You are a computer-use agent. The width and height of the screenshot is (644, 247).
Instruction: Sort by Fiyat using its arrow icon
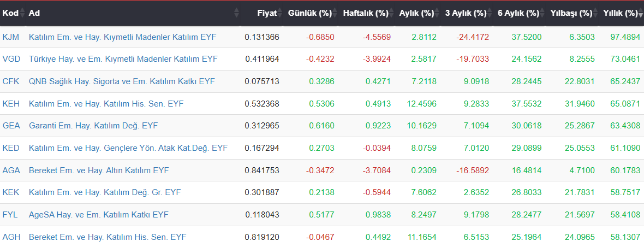279,13
